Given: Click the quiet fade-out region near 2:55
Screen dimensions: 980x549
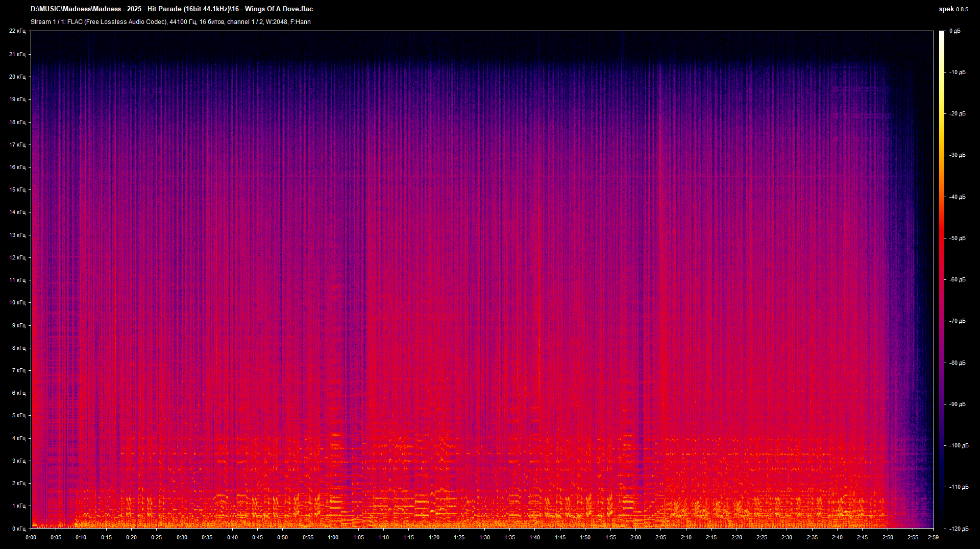Looking at the screenshot, I should (x=914, y=255).
